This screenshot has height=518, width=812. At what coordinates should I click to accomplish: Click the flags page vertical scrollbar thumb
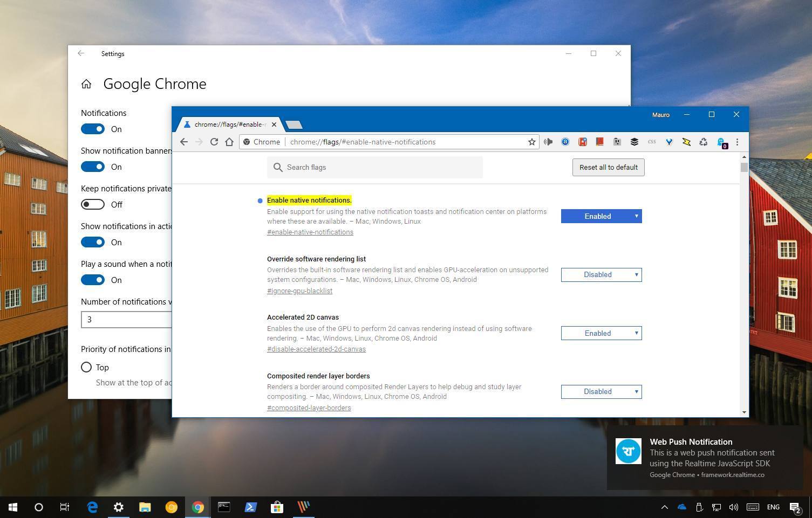(x=745, y=168)
